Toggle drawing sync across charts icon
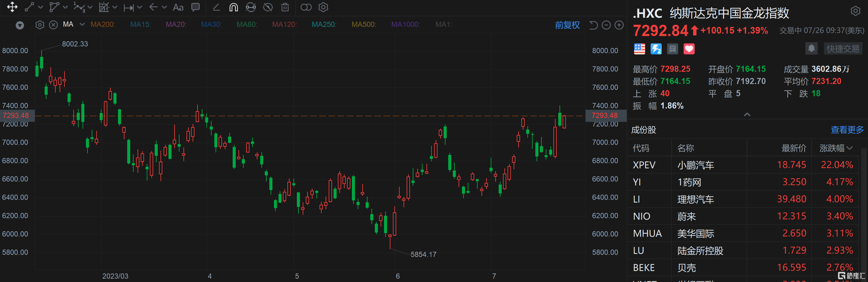The width and height of the screenshot is (868, 282). [x=251, y=7]
